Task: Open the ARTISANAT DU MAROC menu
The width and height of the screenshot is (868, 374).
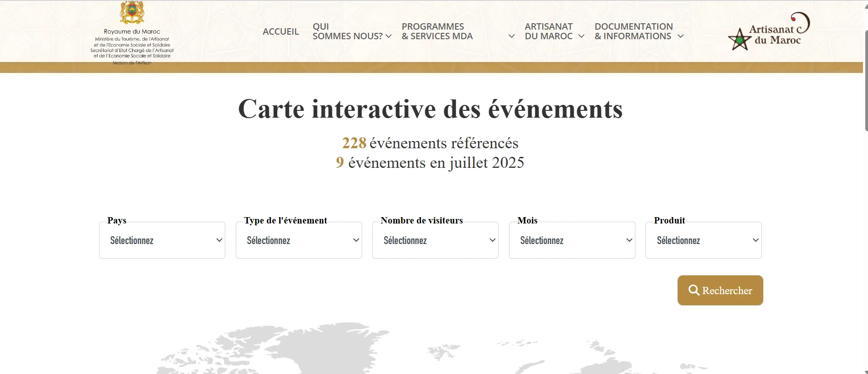Action: point(548,31)
